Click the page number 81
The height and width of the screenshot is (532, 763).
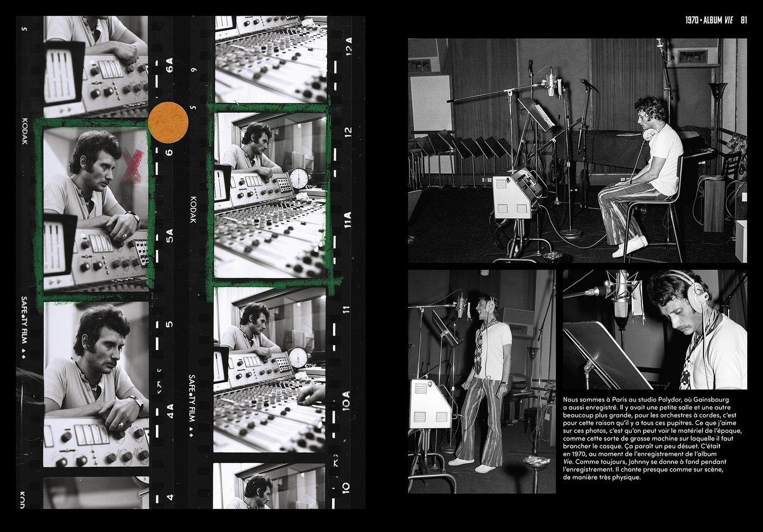click(x=743, y=20)
